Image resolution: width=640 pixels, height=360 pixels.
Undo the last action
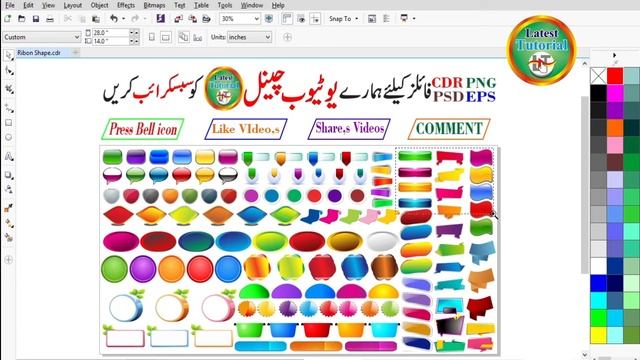(114, 19)
